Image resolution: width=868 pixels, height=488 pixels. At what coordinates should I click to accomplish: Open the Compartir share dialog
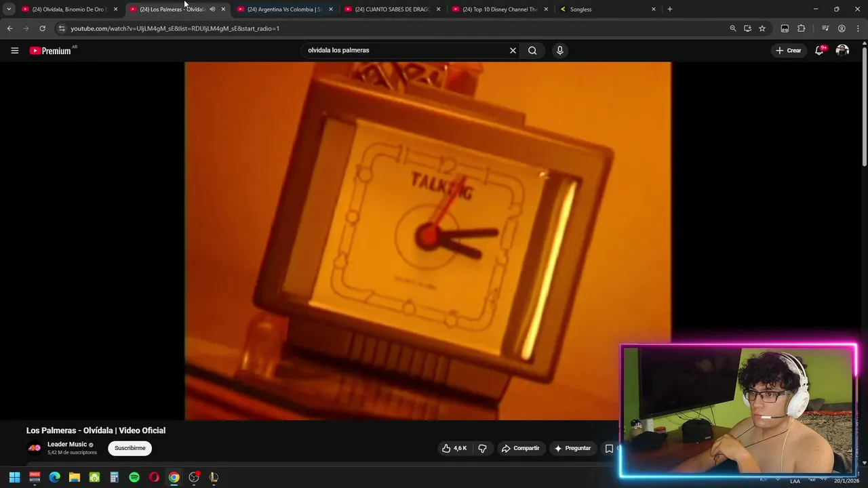tap(520, 448)
